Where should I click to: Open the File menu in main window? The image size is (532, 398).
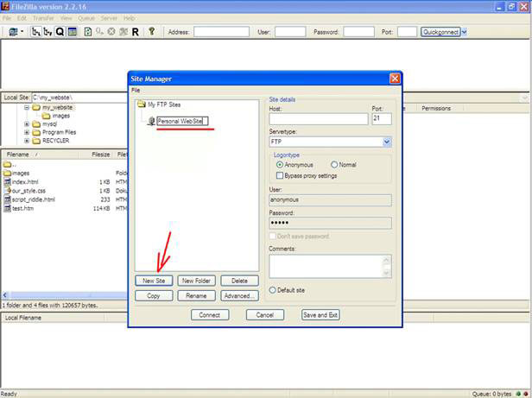(7, 18)
